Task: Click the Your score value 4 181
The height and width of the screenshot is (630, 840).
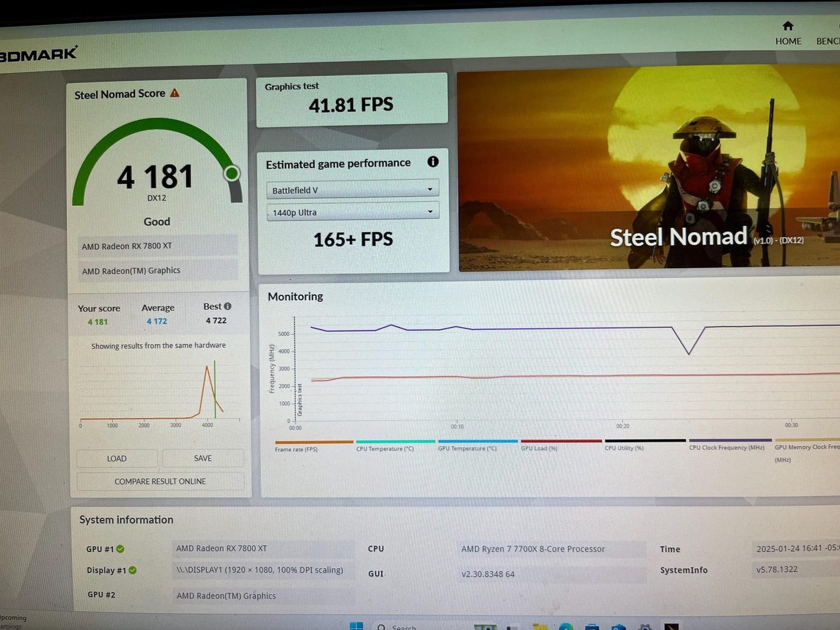Action: [x=98, y=322]
